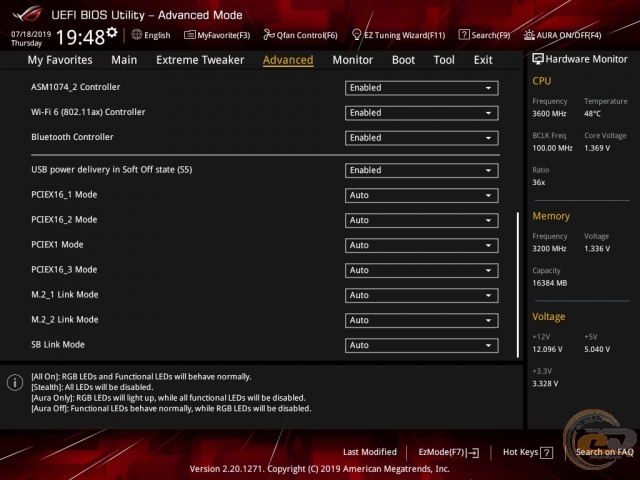Switch to Exit tab
The width and height of the screenshot is (640, 480).
(483, 60)
